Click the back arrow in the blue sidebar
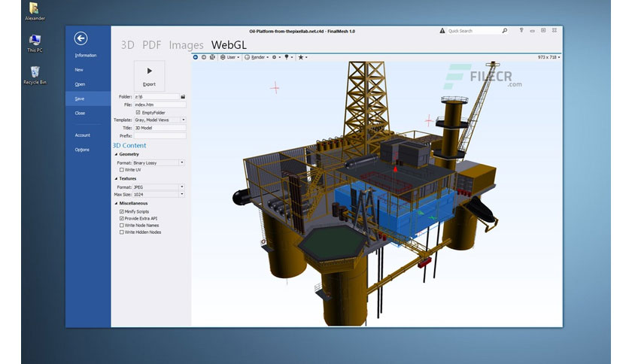Image resolution: width=629 pixels, height=364 pixels. click(x=81, y=38)
